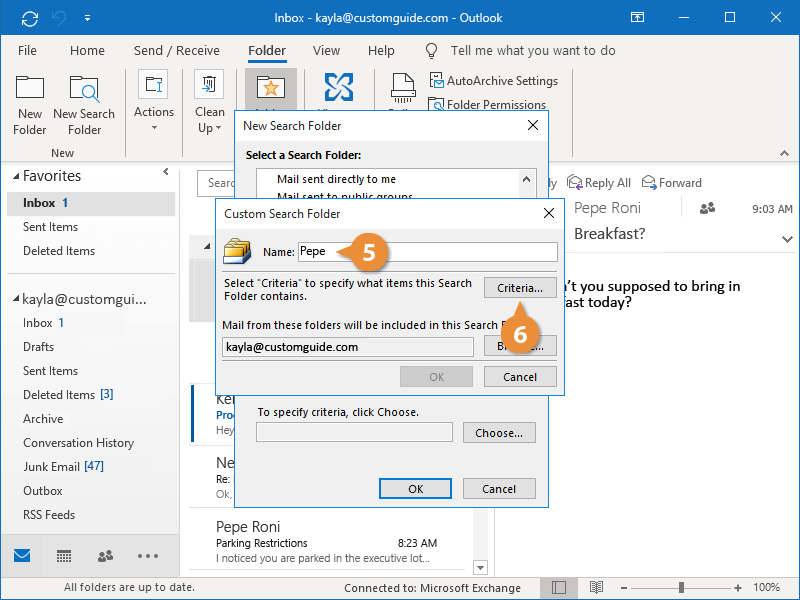Open the Drafts folder
800x600 pixels.
click(x=38, y=347)
